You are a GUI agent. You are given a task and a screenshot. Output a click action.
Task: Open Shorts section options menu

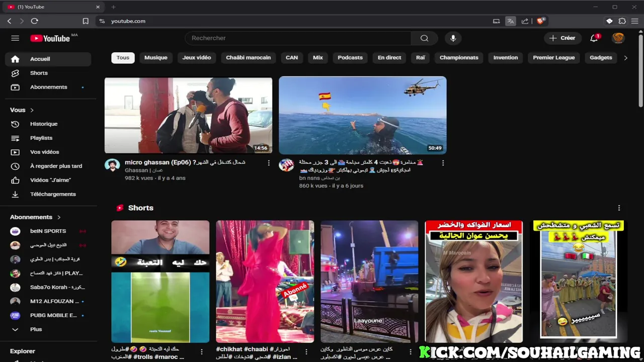click(x=619, y=208)
